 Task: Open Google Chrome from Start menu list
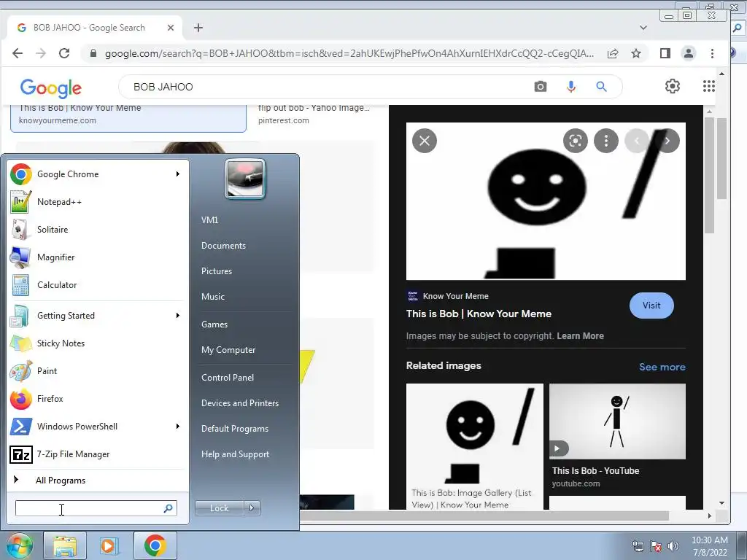(x=96, y=174)
